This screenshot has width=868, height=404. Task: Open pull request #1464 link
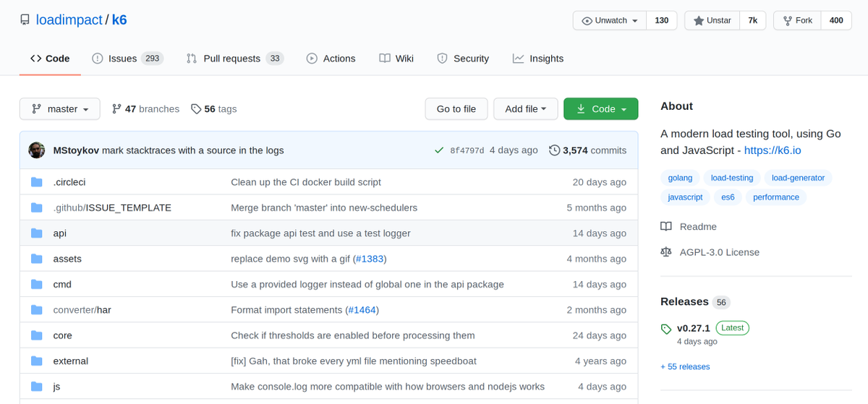pyautogui.click(x=362, y=310)
